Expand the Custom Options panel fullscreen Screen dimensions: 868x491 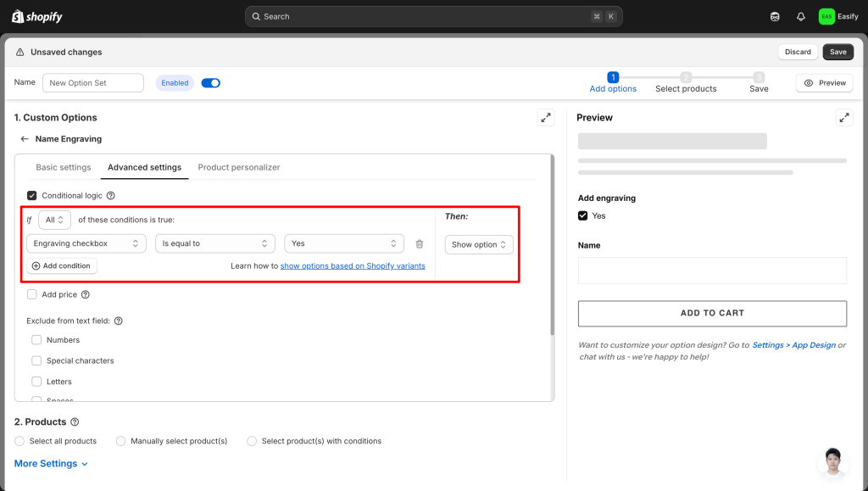coord(546,118)
